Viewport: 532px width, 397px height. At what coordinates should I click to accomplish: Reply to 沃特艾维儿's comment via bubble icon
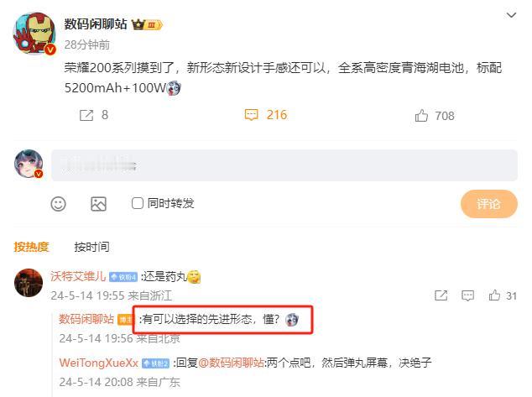(468, 295)
